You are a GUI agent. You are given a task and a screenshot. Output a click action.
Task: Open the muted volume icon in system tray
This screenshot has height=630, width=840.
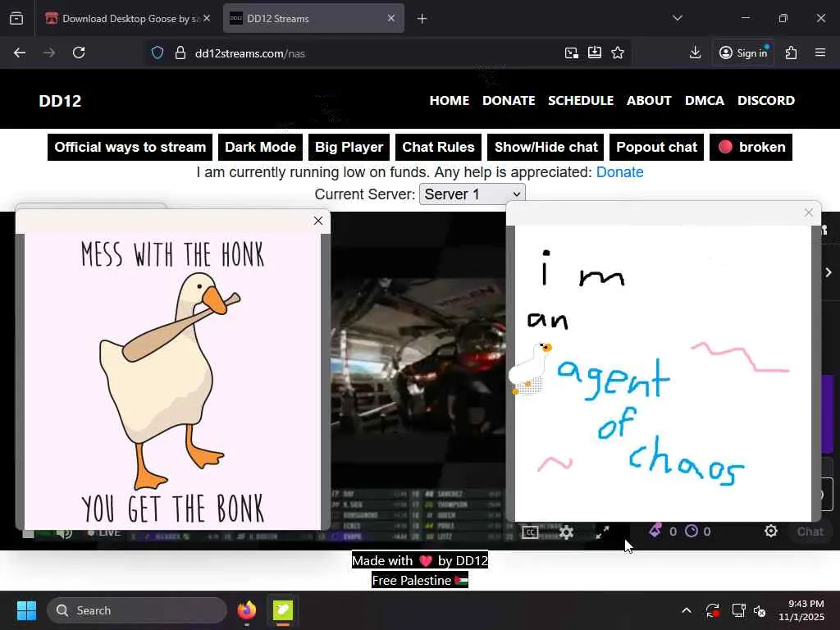point(760,610)
